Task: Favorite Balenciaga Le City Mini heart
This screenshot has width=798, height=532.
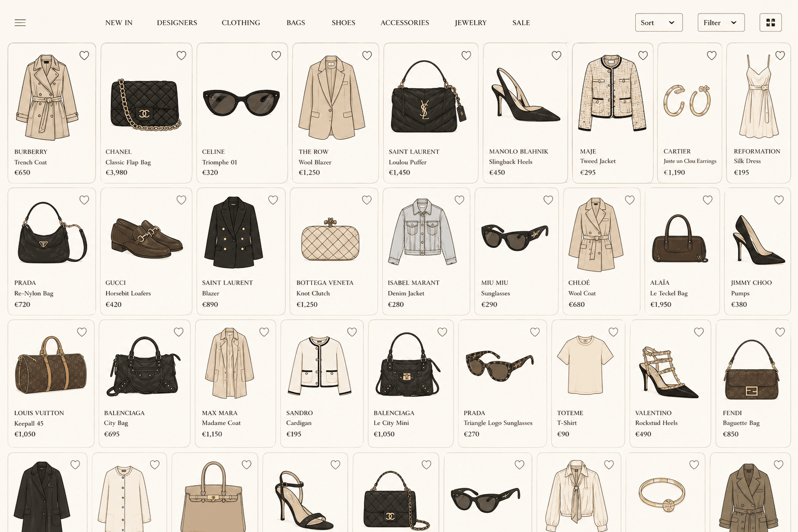Action: (442, 332)
